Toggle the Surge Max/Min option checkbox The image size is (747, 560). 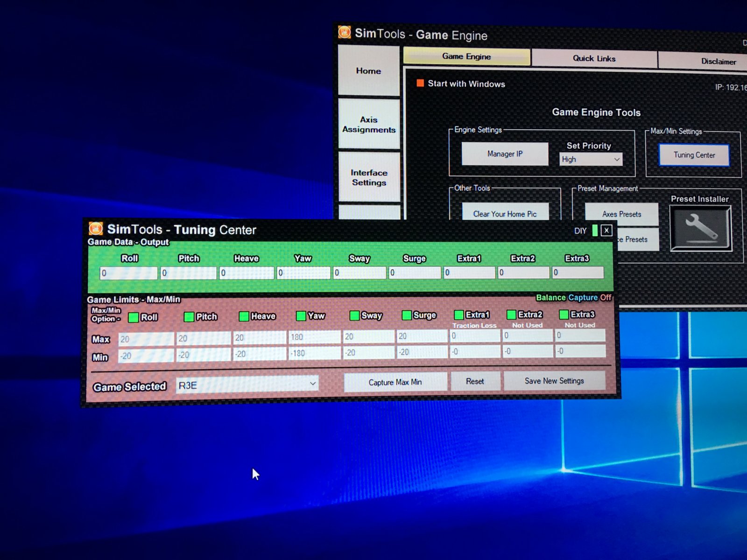(407, 315)
